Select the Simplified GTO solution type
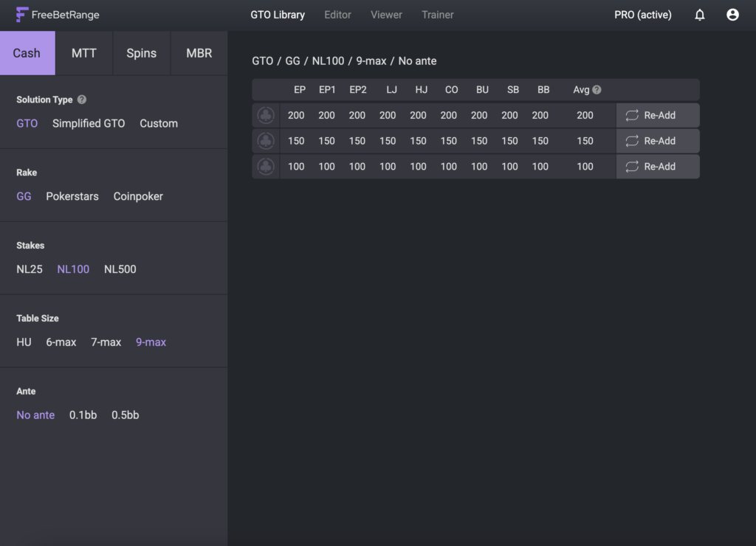 (89, 123)
